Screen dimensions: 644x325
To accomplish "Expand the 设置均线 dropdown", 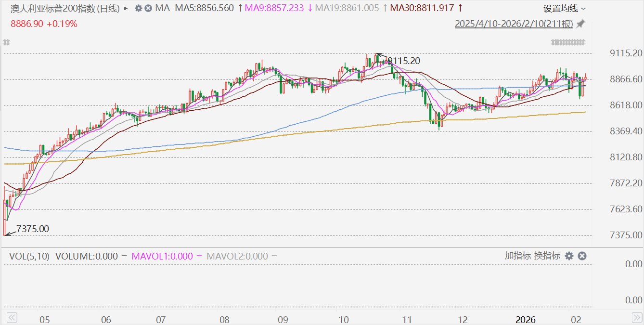I will click(x=565, y=8).
